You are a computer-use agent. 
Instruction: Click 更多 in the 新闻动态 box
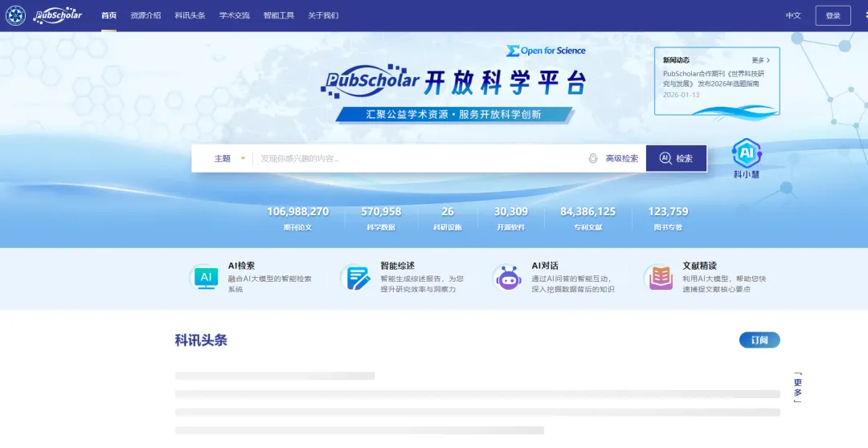click(x=760, y=60)
